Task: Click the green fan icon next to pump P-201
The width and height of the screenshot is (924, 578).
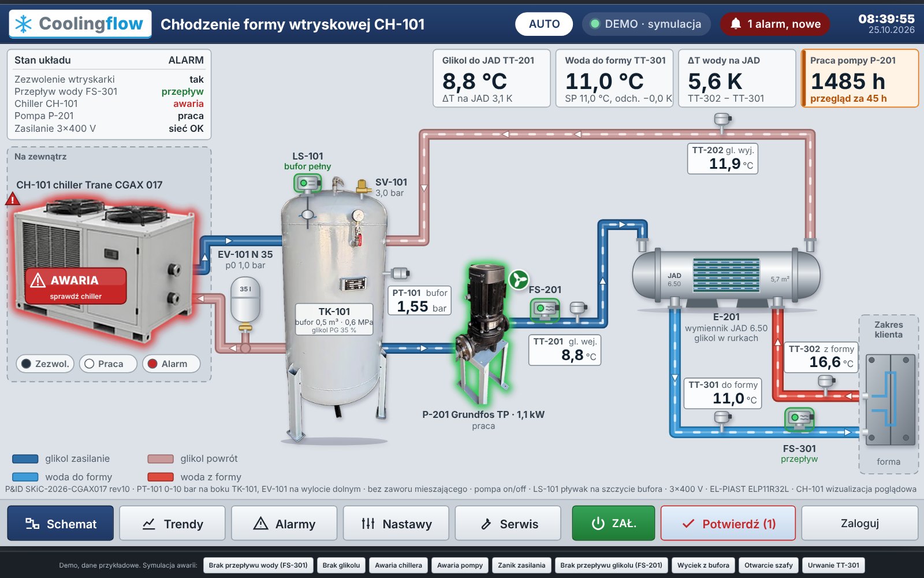Action: (518, 280)
